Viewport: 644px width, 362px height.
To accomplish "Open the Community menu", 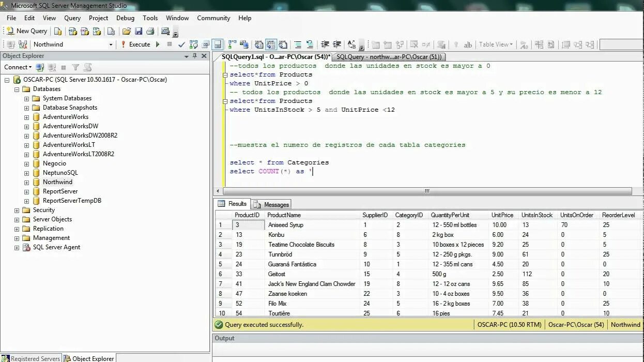I will point(213,18).
